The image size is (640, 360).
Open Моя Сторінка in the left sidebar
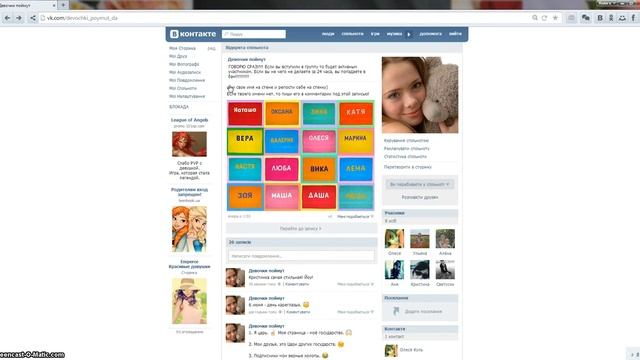[x=182, y=48]
